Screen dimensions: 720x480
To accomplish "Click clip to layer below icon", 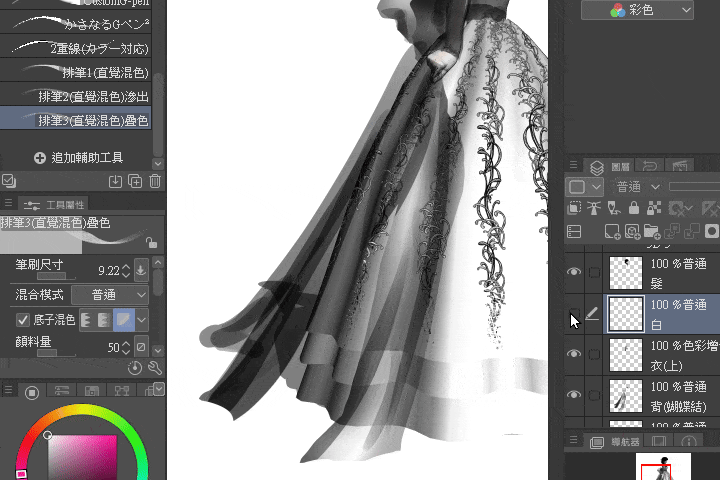I will pos(574,209).
